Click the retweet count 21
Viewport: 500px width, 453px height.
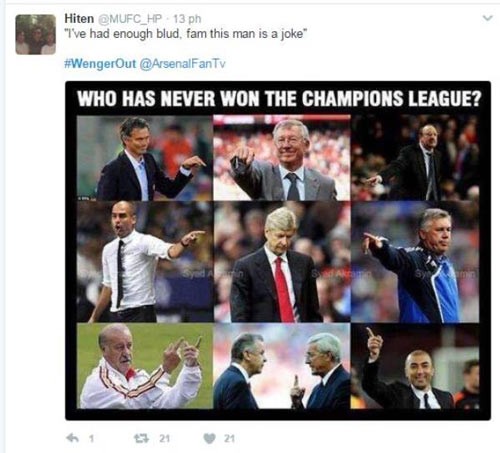coord(164,438)
